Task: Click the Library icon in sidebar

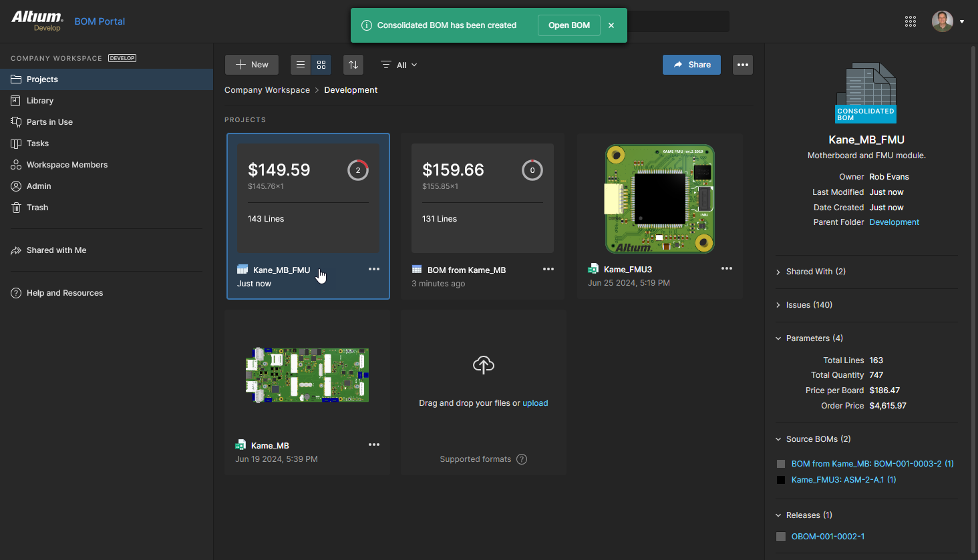Action: [16, 101]
